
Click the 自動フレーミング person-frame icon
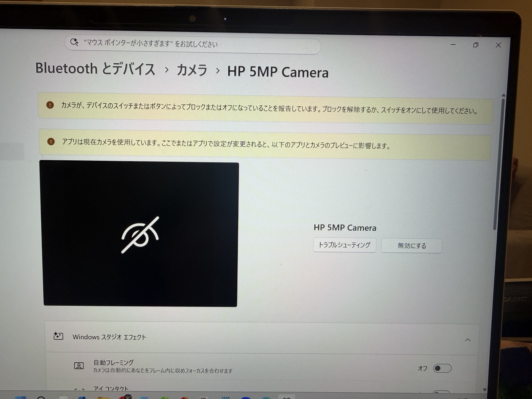point(79,366)
